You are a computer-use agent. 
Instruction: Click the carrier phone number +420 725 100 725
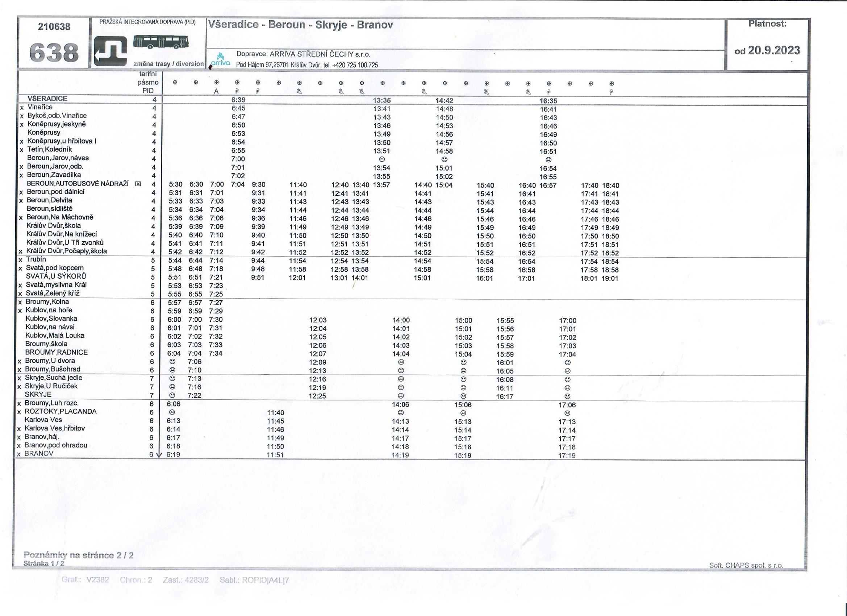[355, 65]
